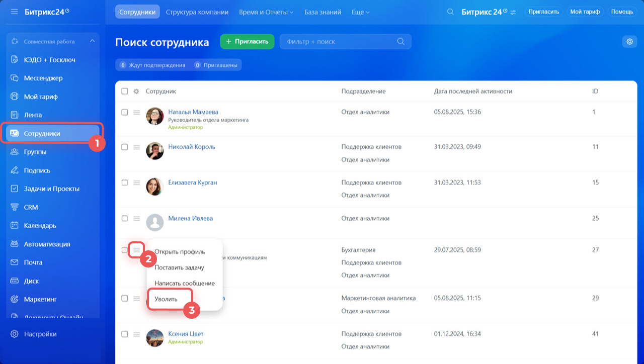Select the checkbox for Елизавета Курган
This screenshot has width=644, height=364.
pyautogui.click(x=125, y=183)
